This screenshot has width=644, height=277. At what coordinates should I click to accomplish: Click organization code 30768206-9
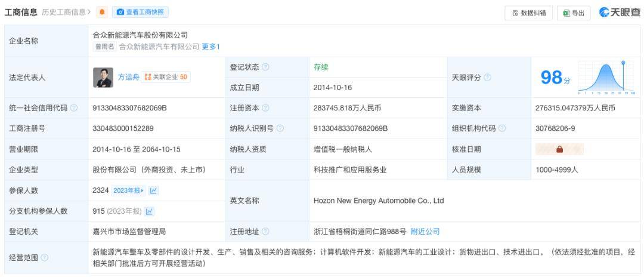tap(555, 128)
